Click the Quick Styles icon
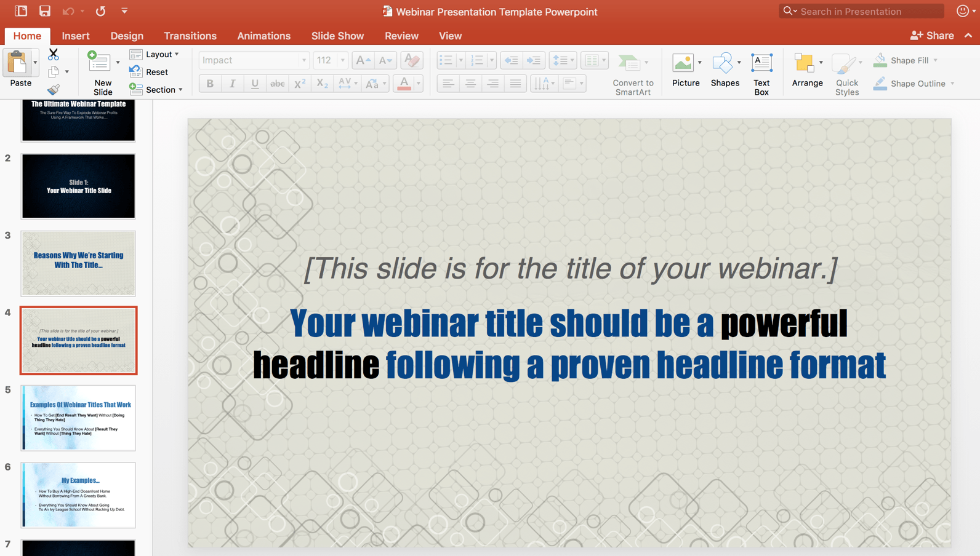This screenshot has height=556, width=980. tap(843, 63)
